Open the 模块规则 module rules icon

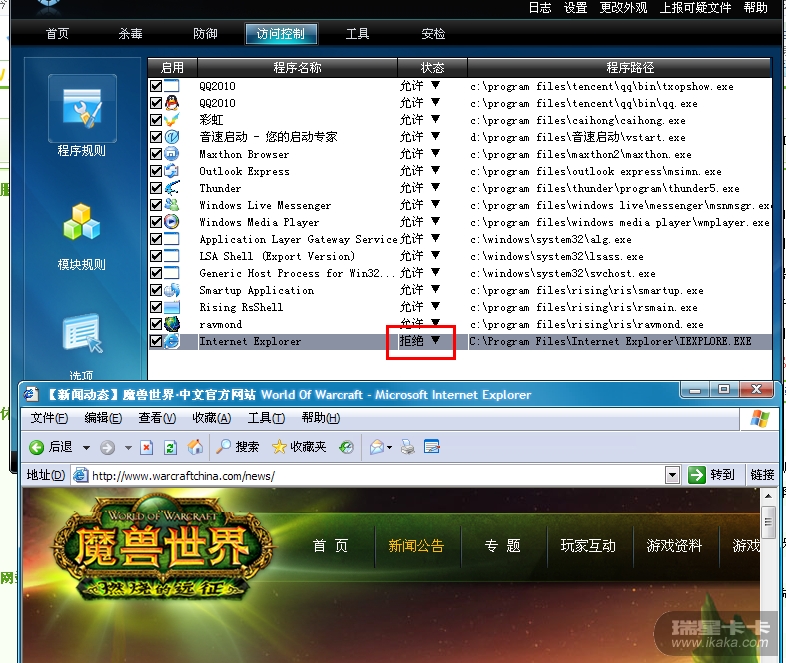point(82,223)
